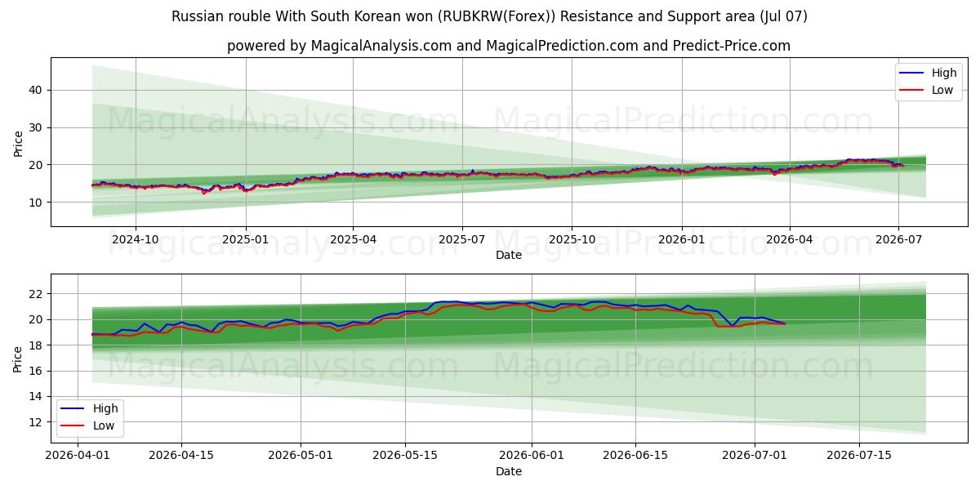Image resolution: width=980 pixels, height=490 pixels.
Task: Click the 30 price tick on upper chart
Action: tap(37, 127)
